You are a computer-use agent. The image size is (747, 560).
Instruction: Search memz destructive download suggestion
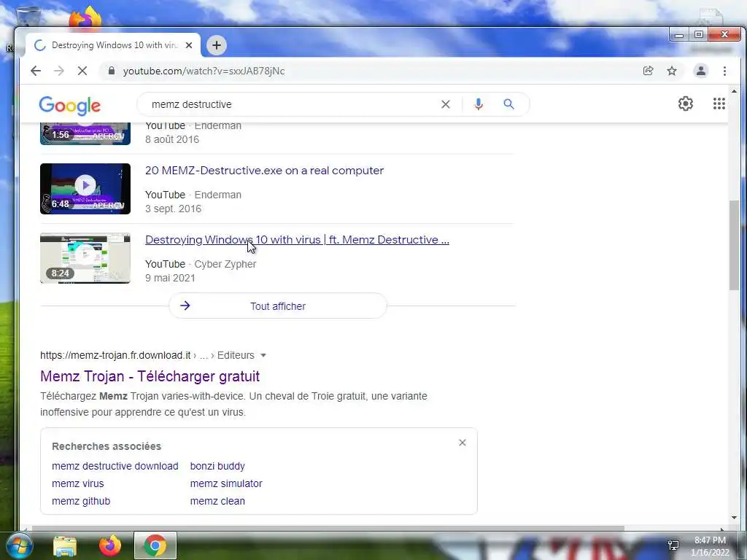click(115, 466)
